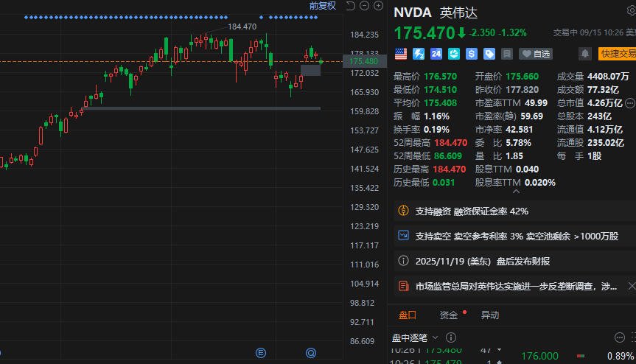This screenshot has width=636, height=364.
Task: Click the E earnings marker on chart
Action: coord(261,353)
